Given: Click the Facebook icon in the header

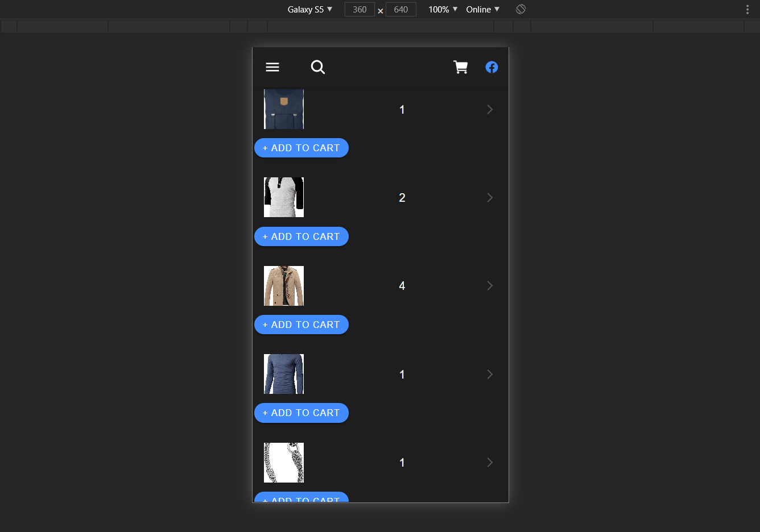Looking at the screenshot, I should point(491,66).
